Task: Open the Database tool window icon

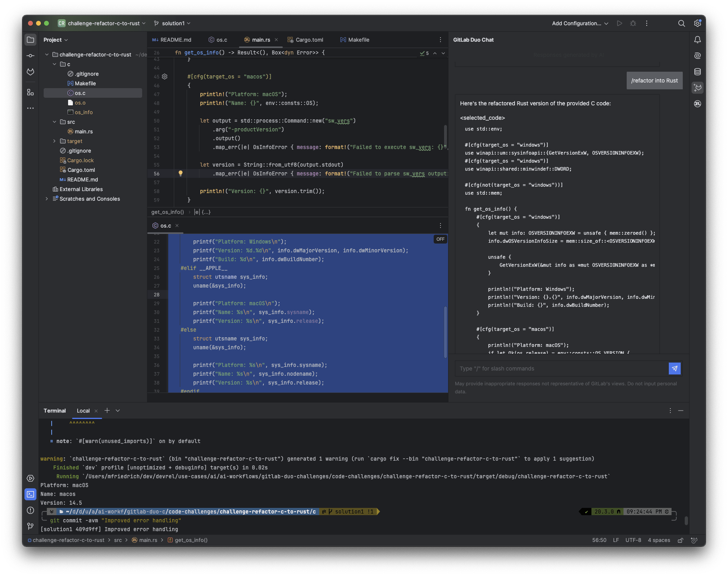Action: click(x=698, y=72)
